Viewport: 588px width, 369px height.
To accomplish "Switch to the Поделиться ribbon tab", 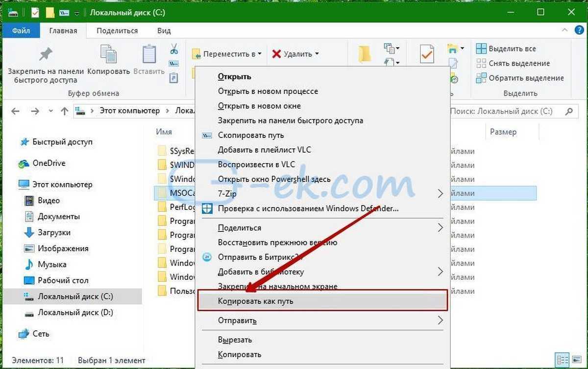I will pyautogui.click(x=117, y=31).
